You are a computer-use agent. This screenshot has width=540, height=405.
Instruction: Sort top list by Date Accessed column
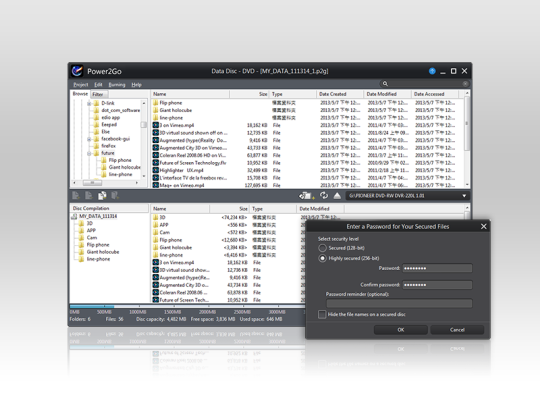[x=435, y=94]
